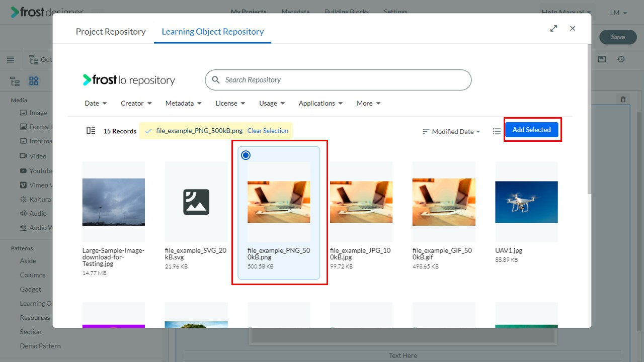The image size is (644, 362).
Task: Open Modified Date sort dropdown
Action: pos(451,131)
